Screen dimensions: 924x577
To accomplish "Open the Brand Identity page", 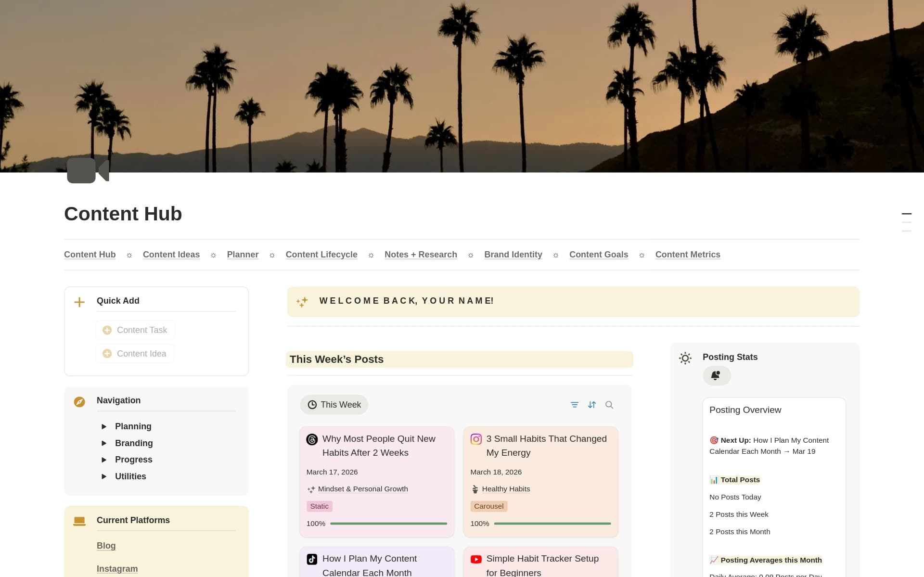I will click(513, 255).
